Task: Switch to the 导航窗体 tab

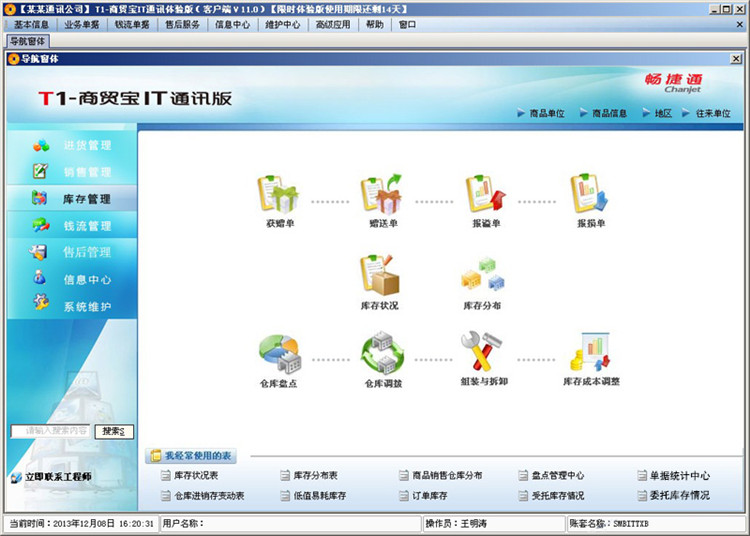Action: [x=28, y=42]
